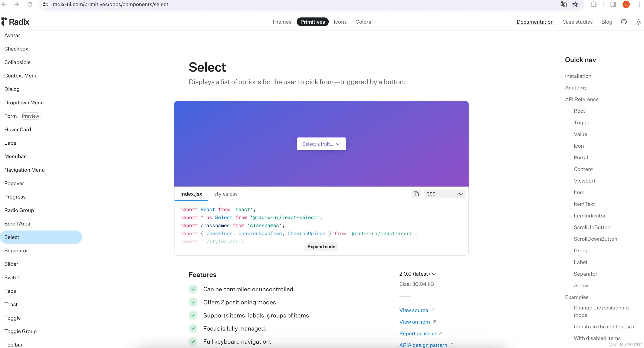Jump to Change the positioning mode

click(x=601, y=311)
